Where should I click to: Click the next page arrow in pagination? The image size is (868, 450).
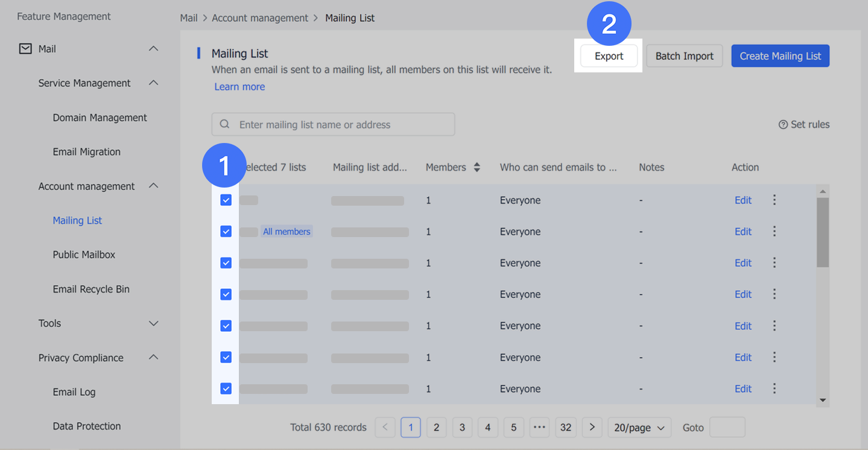pyautogui.click(x=592, y=427)
